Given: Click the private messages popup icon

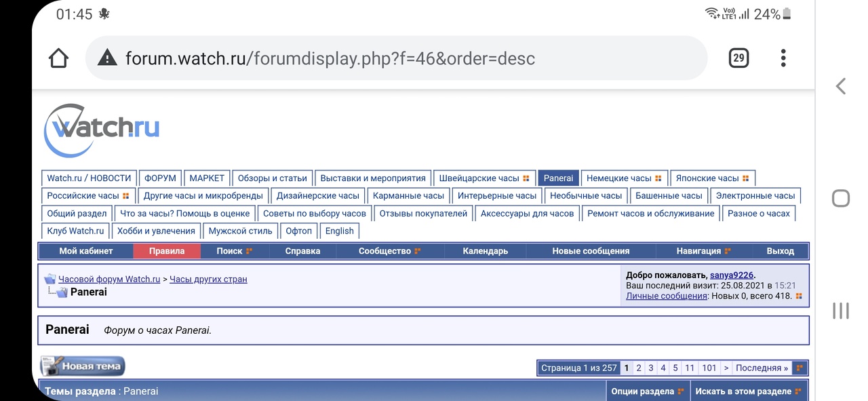Looking at the screenshot, I should click(799, 297).
